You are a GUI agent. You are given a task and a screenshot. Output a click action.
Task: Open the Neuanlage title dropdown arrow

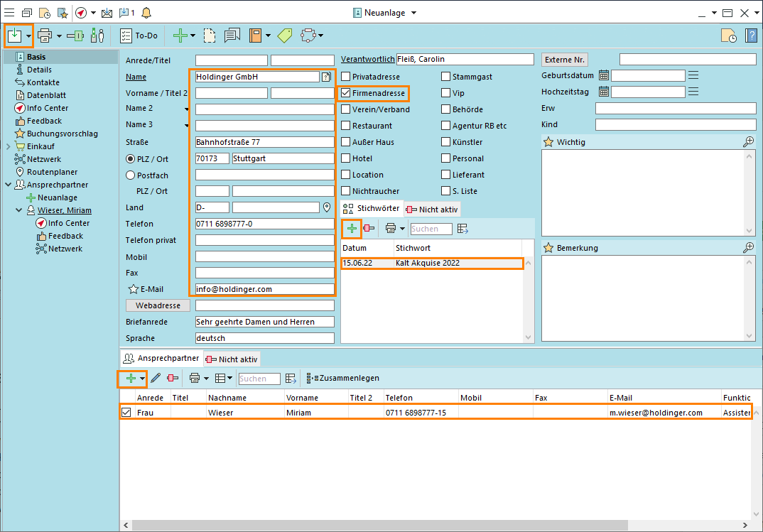pyautogui.click(x=414, y=13)
